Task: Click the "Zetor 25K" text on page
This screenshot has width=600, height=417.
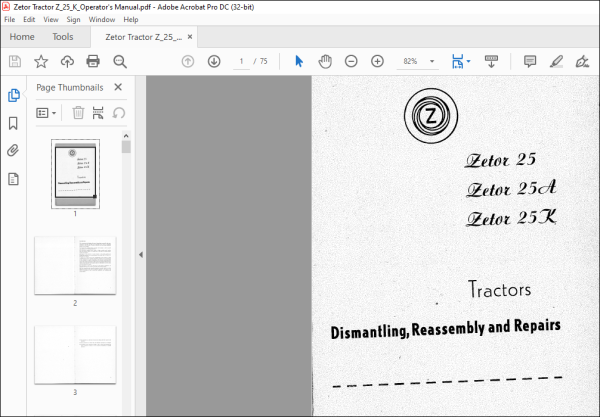Action: point(511,218)
